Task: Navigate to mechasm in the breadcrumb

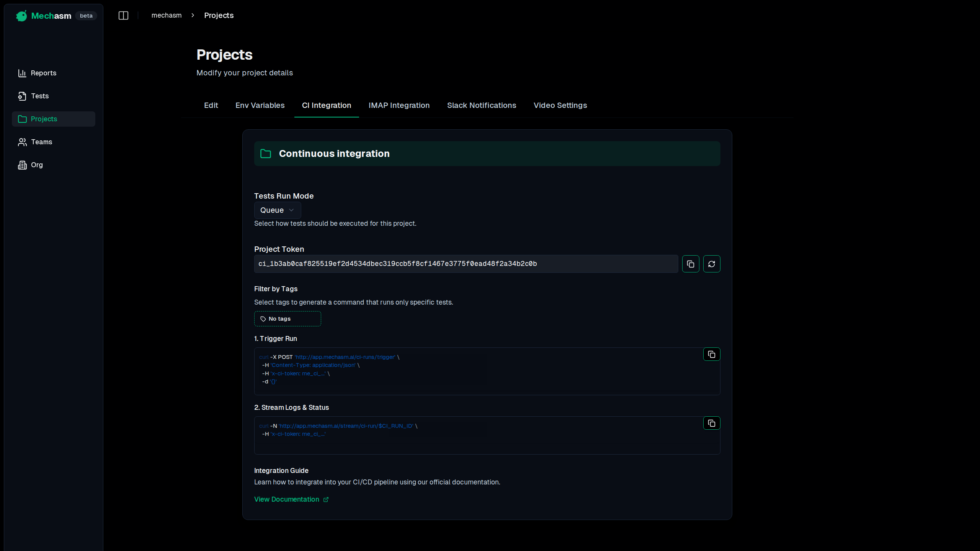Action: (167, 15)
